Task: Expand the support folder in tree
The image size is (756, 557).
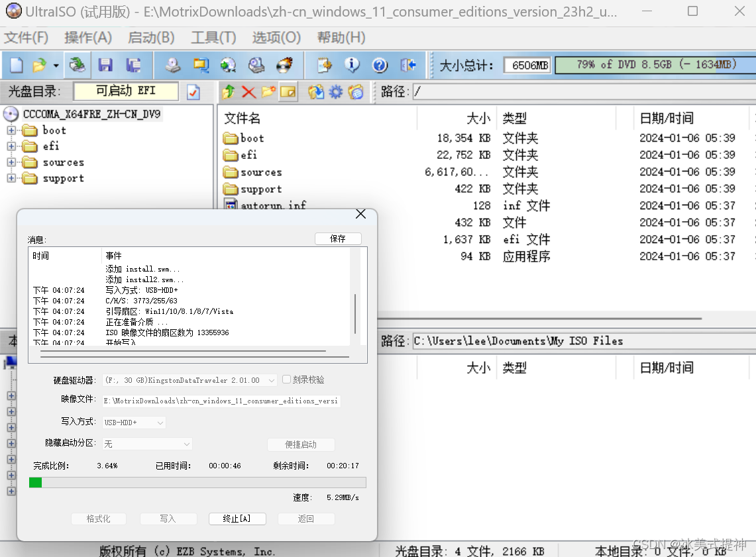Action: click(x=11, y=178)
